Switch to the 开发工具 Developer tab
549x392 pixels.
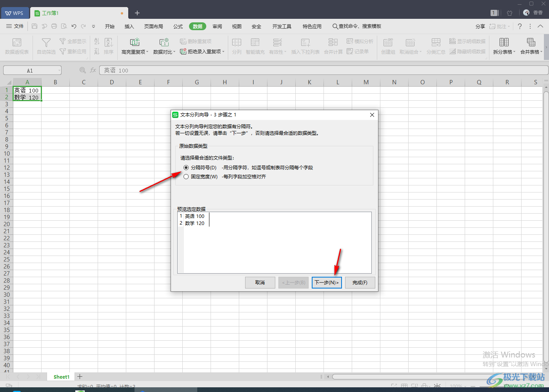point(282,26)
